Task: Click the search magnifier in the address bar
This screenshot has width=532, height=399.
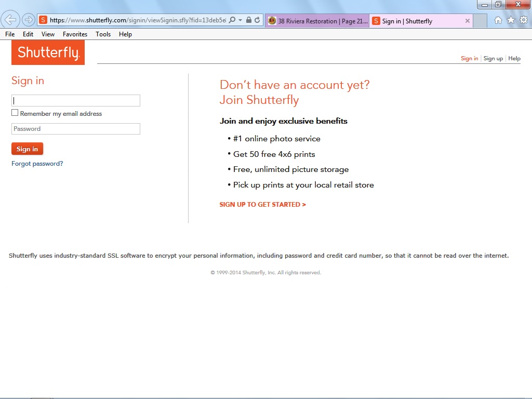Action: tap(232, 20)
